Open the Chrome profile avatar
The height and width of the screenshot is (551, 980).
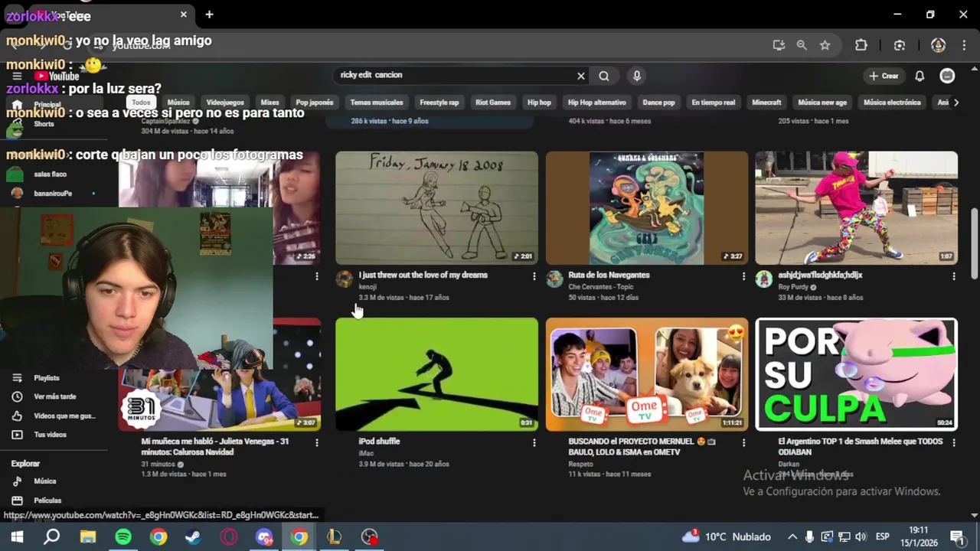938,45
